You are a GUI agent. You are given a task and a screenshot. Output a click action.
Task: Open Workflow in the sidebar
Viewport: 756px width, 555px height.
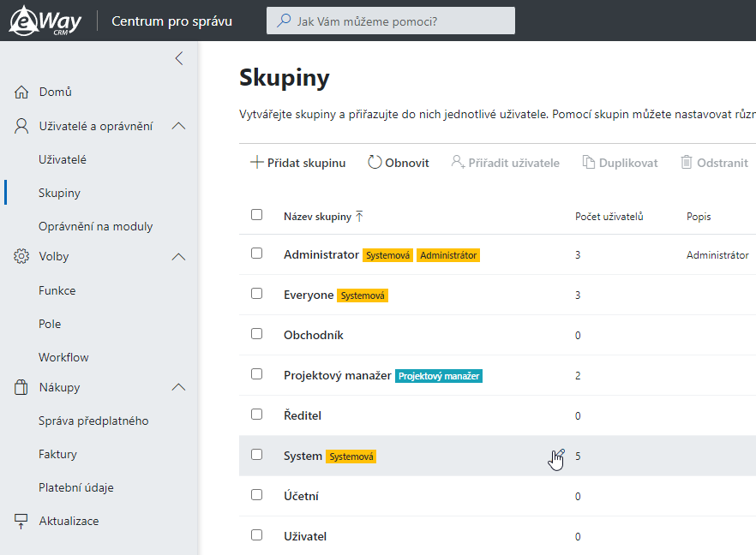click(x=63, y=357)
